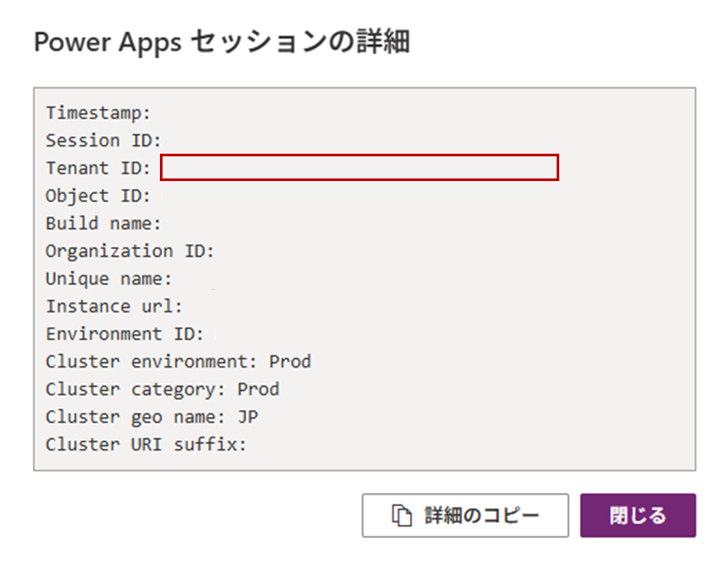The width and height of the screenshot is (728, 568).
Task: Click the Organization ID: label
Action: (x=130, y=251)
